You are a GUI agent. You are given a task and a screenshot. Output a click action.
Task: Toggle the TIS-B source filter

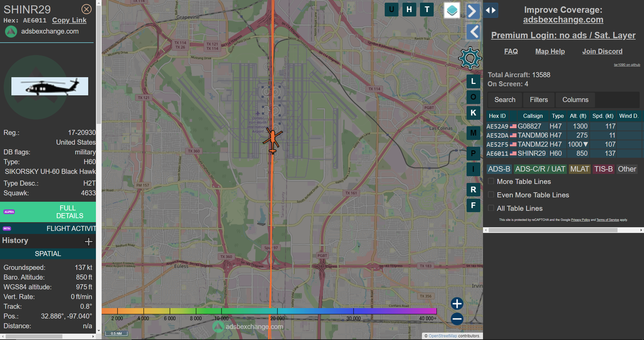603,169
